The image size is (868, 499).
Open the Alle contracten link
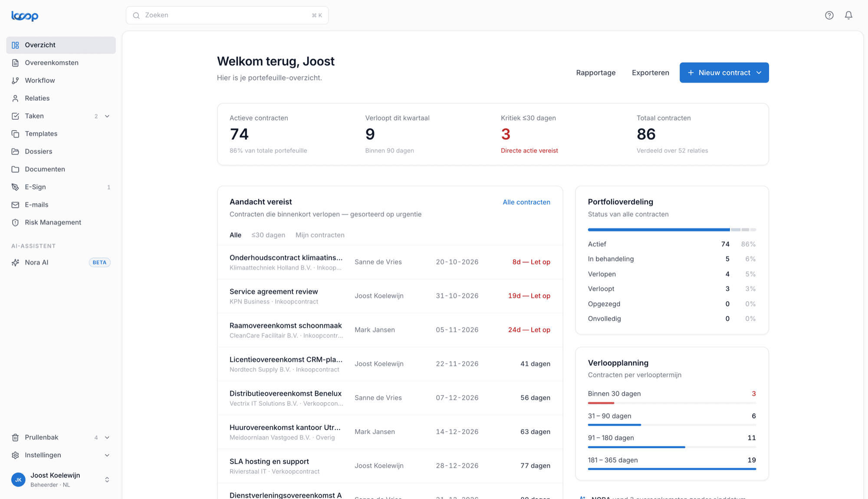tap(526, 202)
